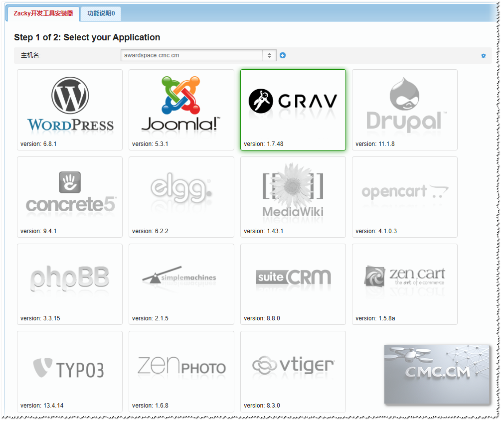Click the blue plus icon beside hostname

pos(283,55)
